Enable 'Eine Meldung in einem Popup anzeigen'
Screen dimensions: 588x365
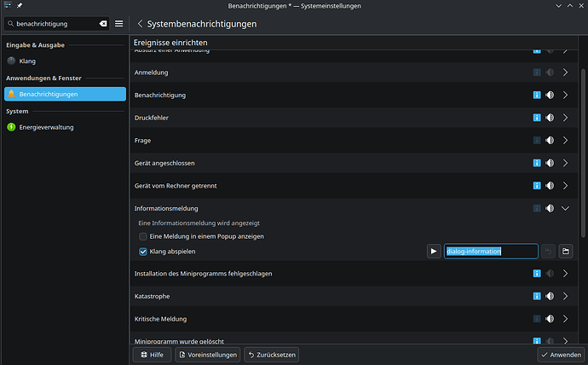(143, 235)
